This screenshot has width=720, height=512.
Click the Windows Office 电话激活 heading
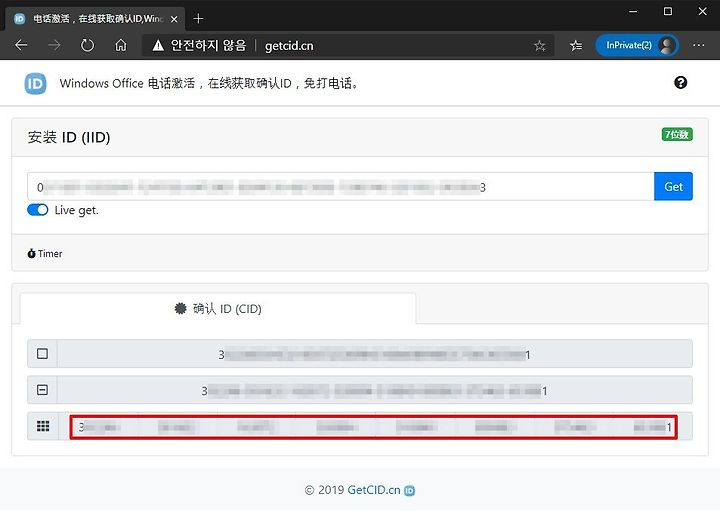[209, 84]
